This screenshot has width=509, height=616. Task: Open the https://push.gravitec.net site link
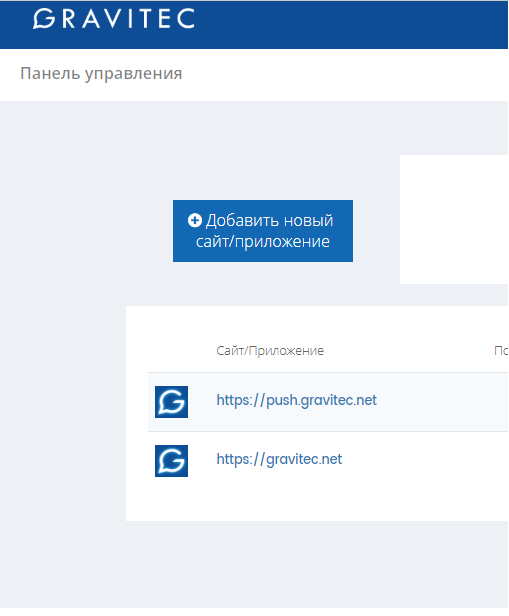click(x=297, y=400)
